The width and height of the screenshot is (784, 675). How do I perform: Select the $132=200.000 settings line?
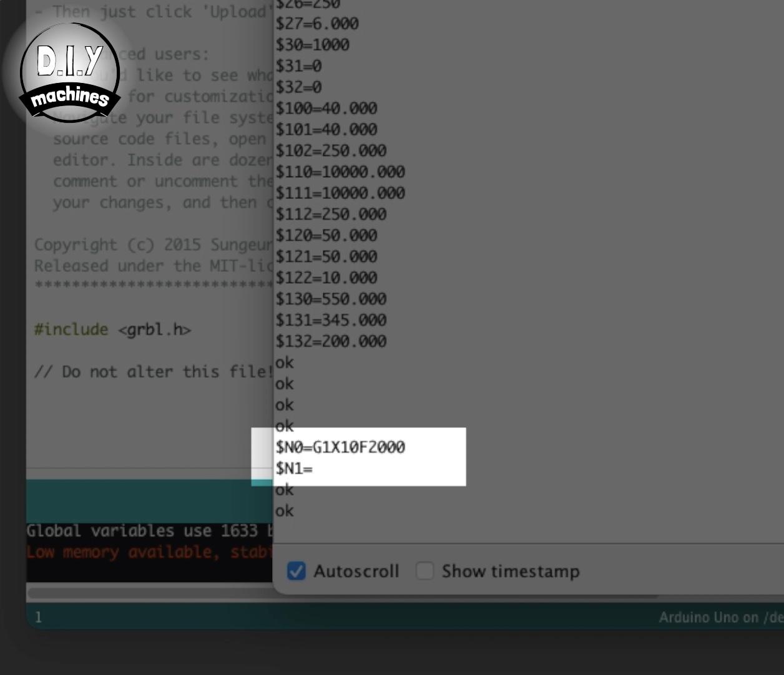point(331,341)
